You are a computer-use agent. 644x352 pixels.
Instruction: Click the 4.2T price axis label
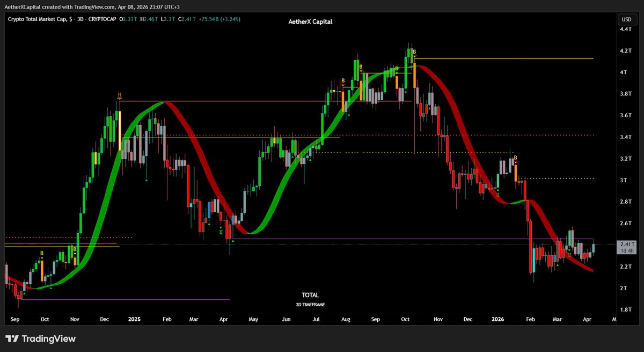(x=626, y=51)
